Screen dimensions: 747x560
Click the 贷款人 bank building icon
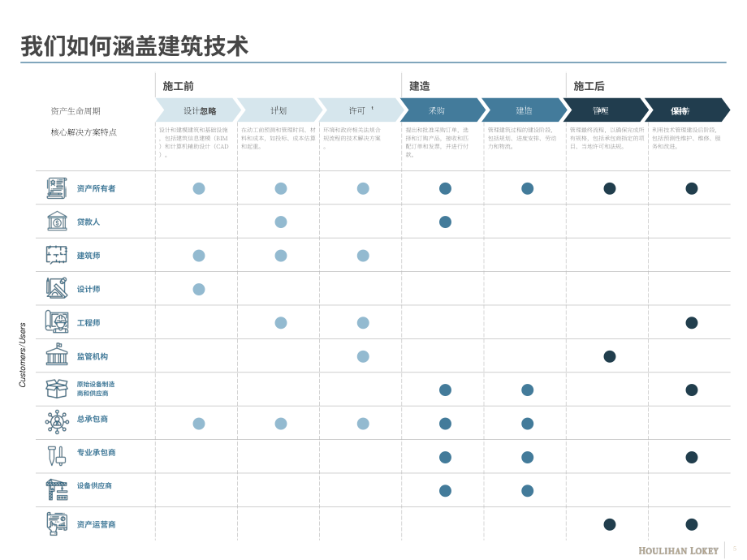[x=57, y=222]
